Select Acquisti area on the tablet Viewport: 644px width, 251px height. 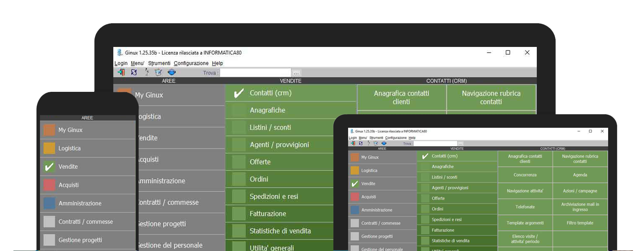click(382, 197)
